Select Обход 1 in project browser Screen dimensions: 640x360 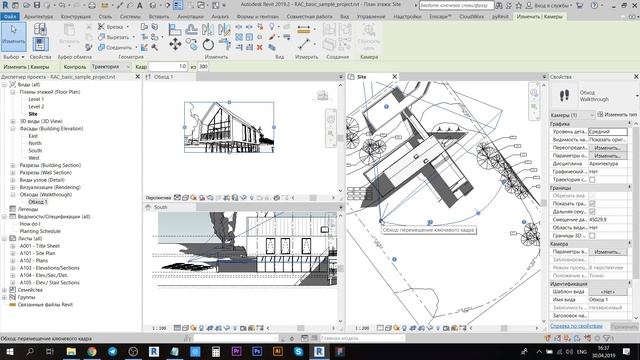tap(38, 202)
